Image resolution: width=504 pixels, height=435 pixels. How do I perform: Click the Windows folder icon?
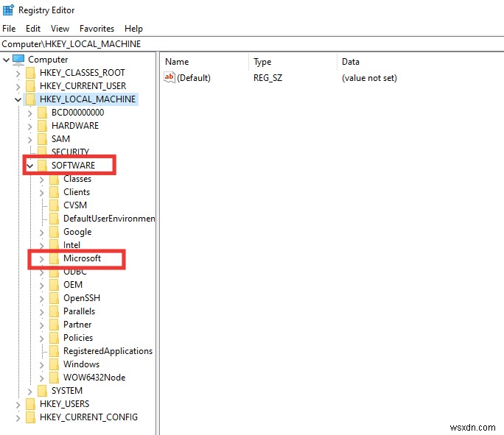pos(55,364)
